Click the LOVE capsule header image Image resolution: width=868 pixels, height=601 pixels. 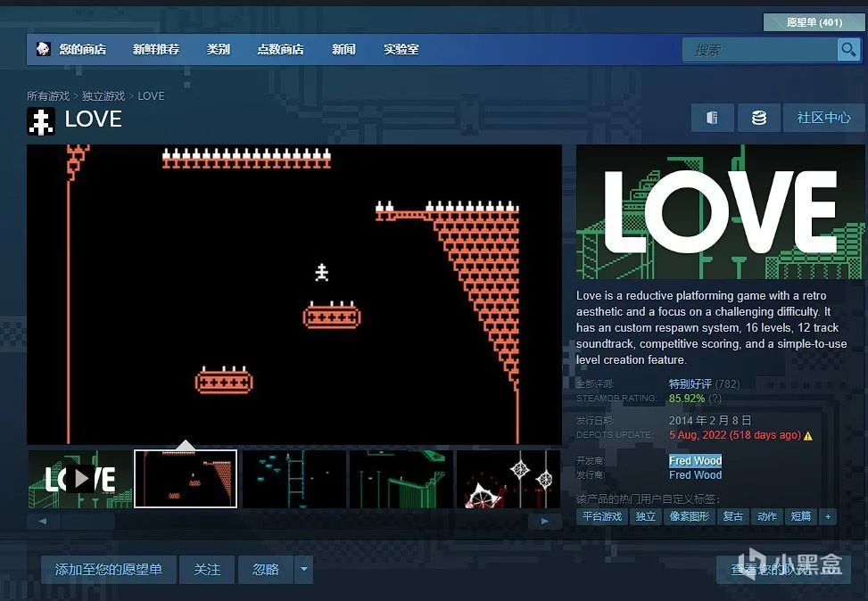pos(720,211)
